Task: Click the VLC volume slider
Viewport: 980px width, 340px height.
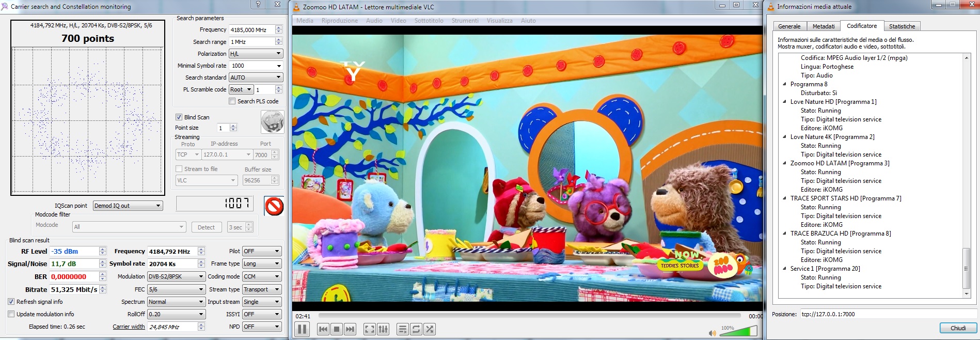Action: click(x=738, y=332)
